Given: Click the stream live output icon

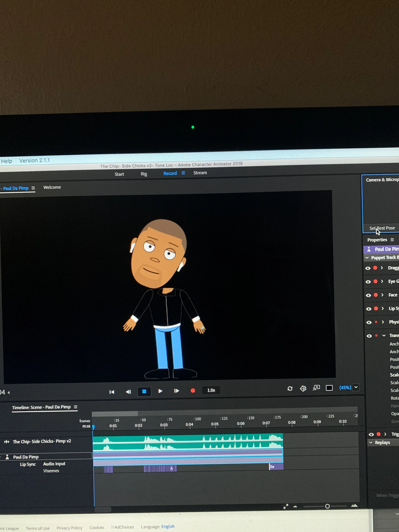Looking at the screenshot, I should [x=316, y=388].
